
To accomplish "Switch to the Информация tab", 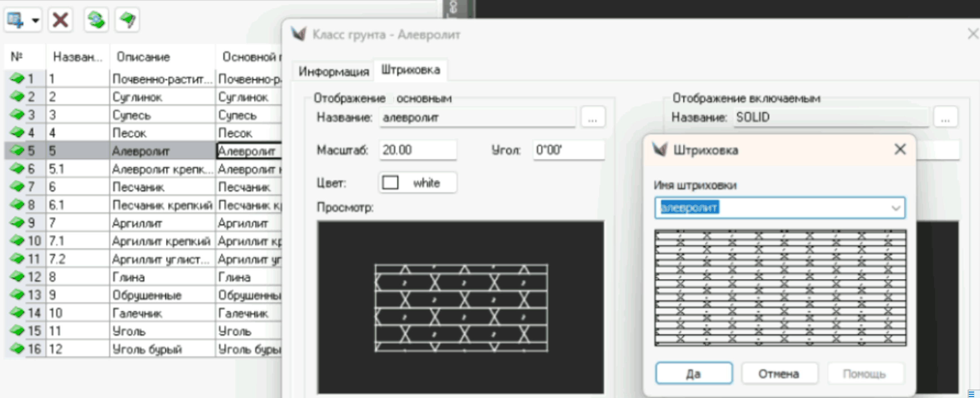I will tap(334, 71).
